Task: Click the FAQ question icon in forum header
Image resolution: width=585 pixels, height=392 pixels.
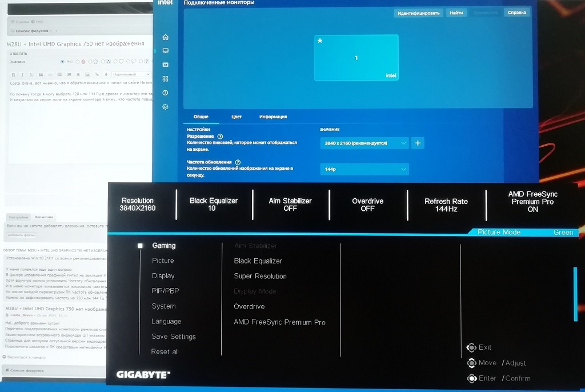Action: (x=33, y=22)
